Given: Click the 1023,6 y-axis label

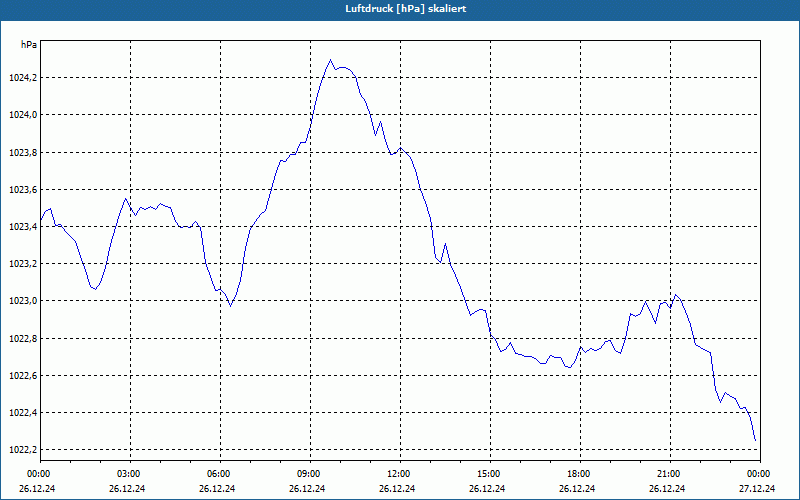Looking at the screenshot, I should coord(23,190).
